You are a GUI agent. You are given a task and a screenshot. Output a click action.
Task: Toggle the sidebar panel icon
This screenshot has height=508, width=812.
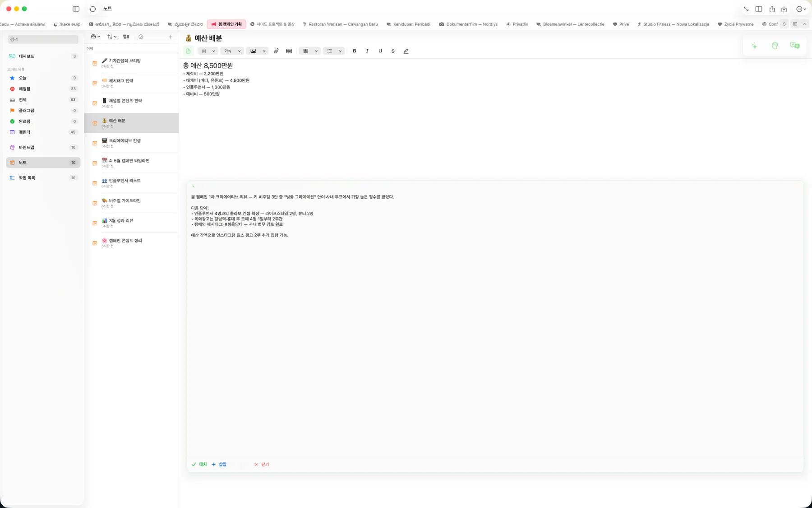click(76, 9)
